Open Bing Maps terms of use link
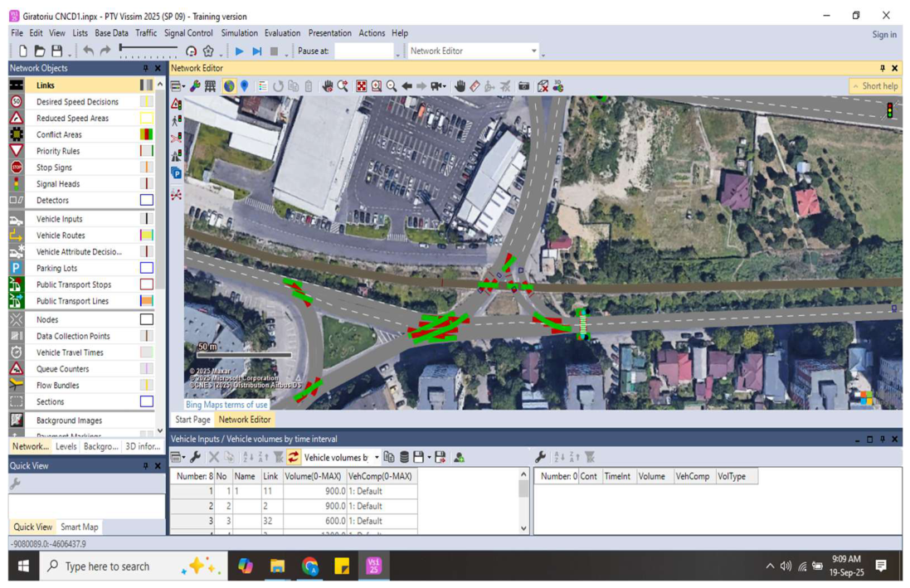 (226, 405)
